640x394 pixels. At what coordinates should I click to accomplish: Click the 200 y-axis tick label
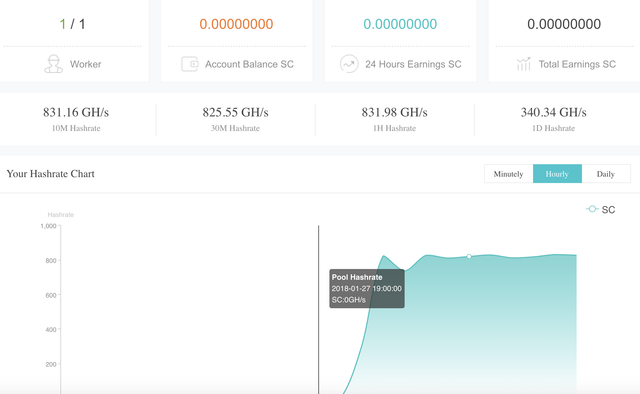(51, 364)
